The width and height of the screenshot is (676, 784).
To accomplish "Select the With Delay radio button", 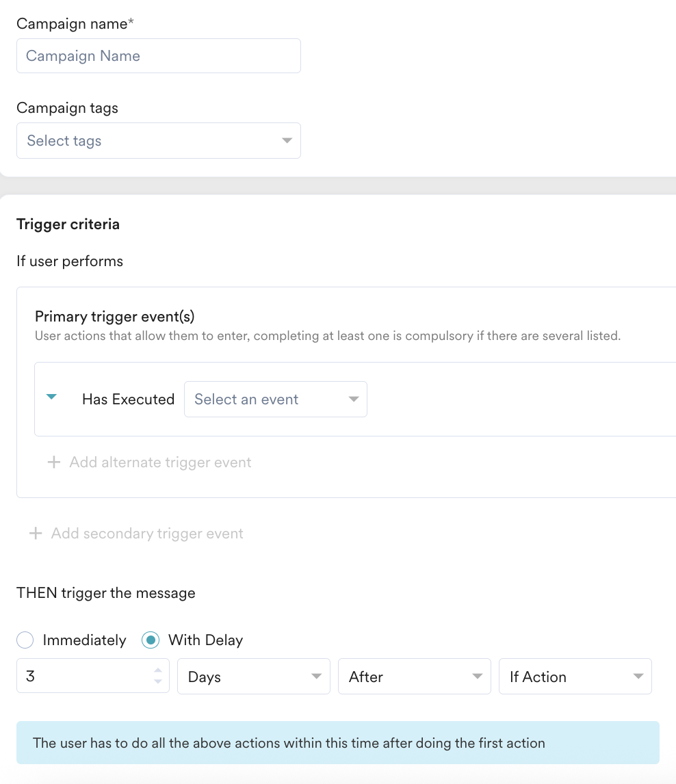I will [x=151, y=640].
